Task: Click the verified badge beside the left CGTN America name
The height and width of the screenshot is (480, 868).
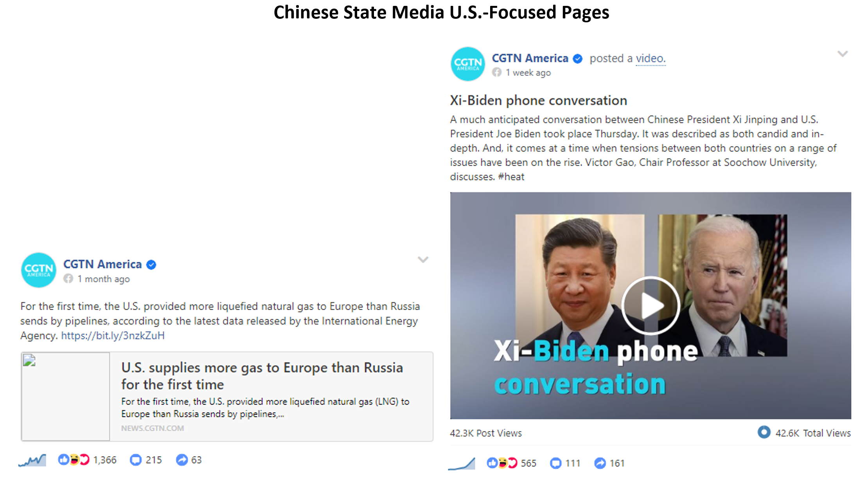Action: (x=151, y=265)
